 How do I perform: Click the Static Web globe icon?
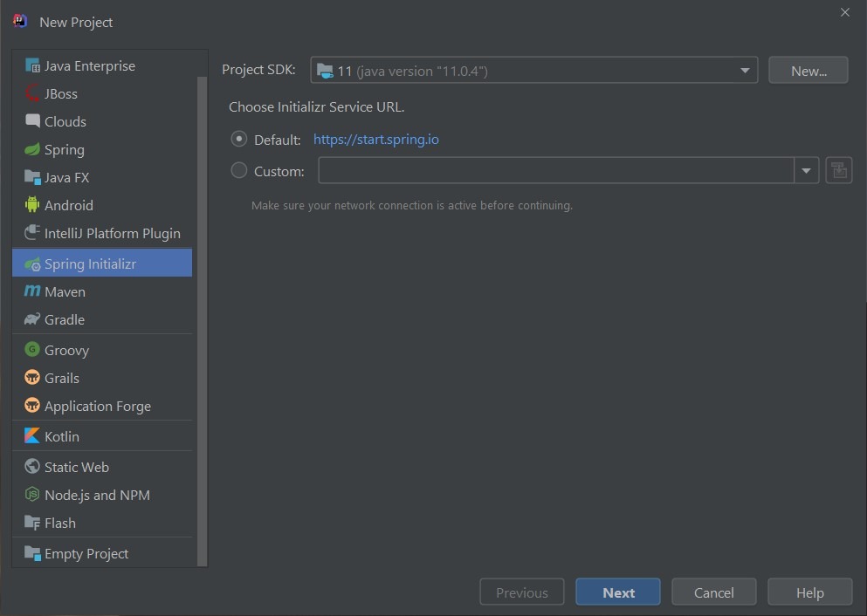tap(32, 466)
